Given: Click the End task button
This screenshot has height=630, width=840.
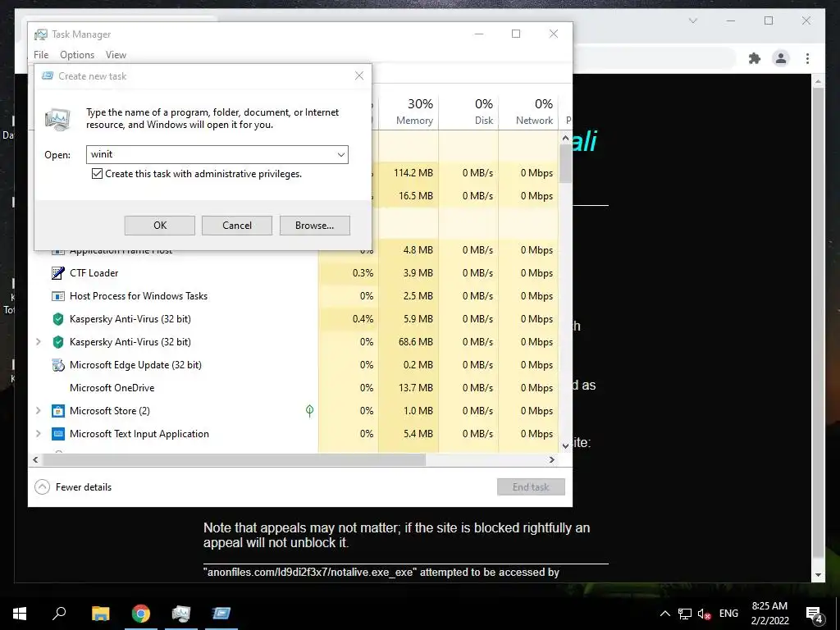Looking at the screenshot, I should (x=531, y=487).
